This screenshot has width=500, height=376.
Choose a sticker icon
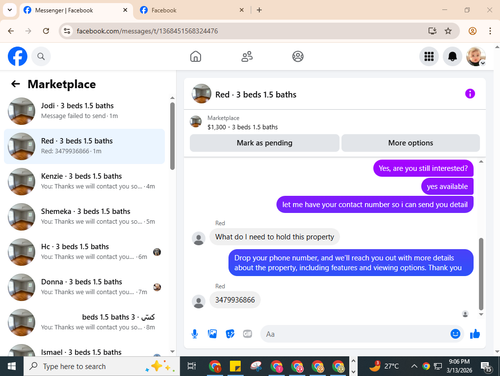(x=230, y=334)
